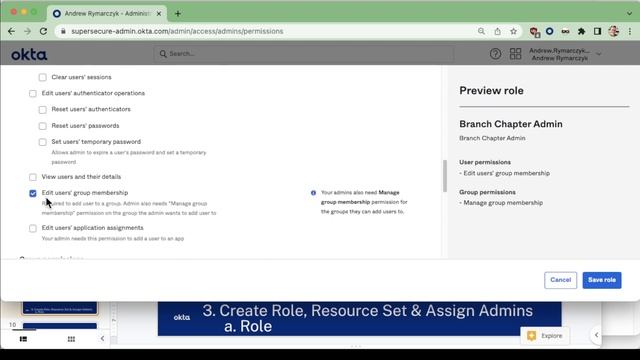Check Edit users' authenticator operations

tap(33, 93)
